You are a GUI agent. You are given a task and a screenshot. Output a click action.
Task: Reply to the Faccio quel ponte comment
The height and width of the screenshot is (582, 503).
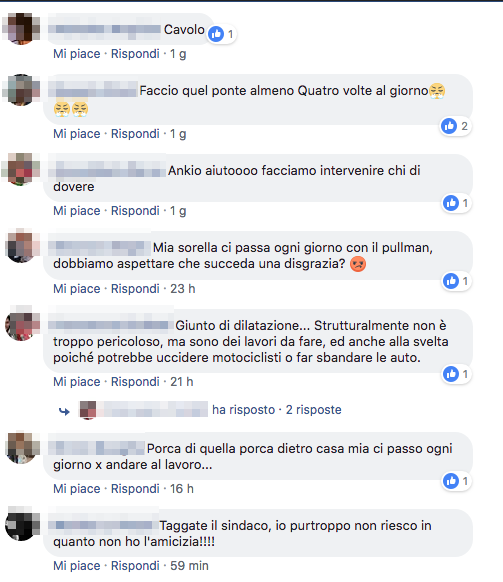(135, 134)
